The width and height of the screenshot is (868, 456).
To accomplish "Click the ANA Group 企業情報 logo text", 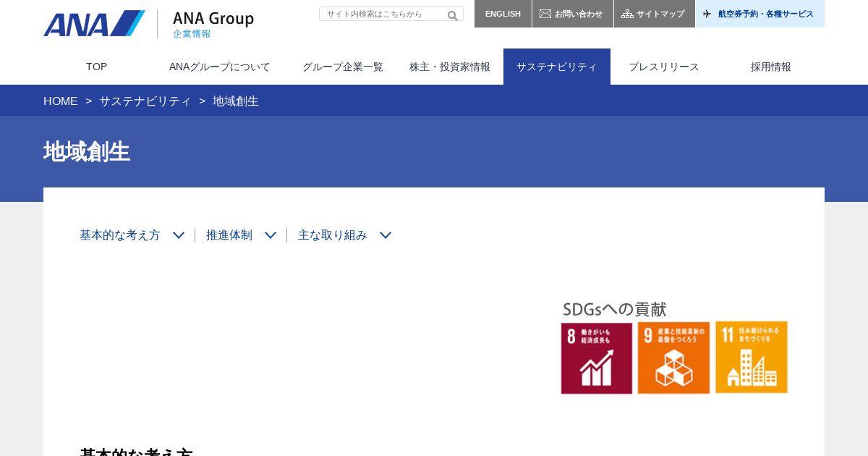I will click(x=213, y=25).
